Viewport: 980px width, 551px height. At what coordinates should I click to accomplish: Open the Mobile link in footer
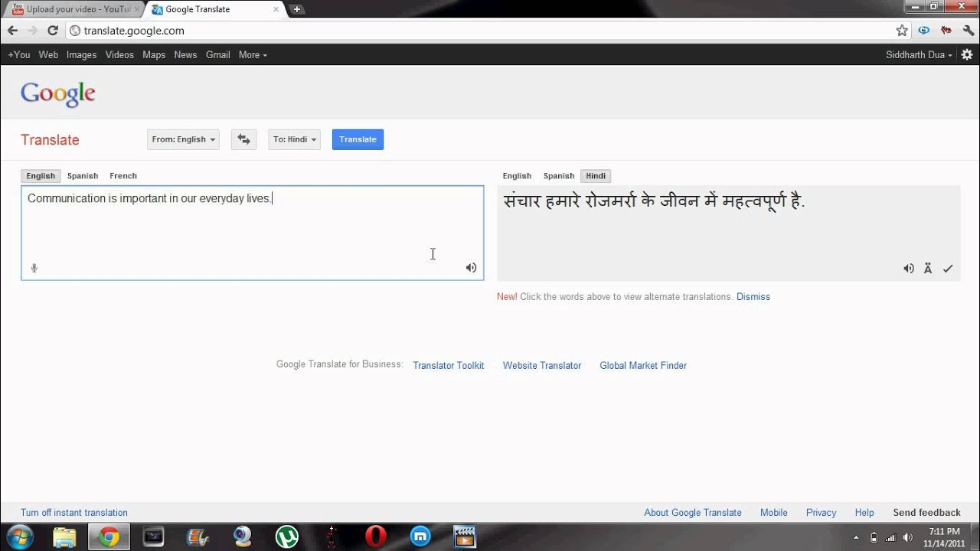[774, 513]
